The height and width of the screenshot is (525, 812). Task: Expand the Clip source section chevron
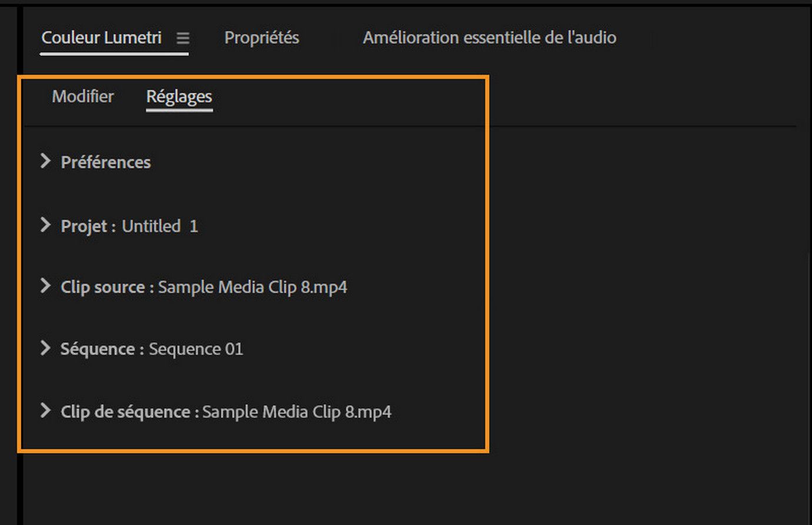[x=45, y=286]
